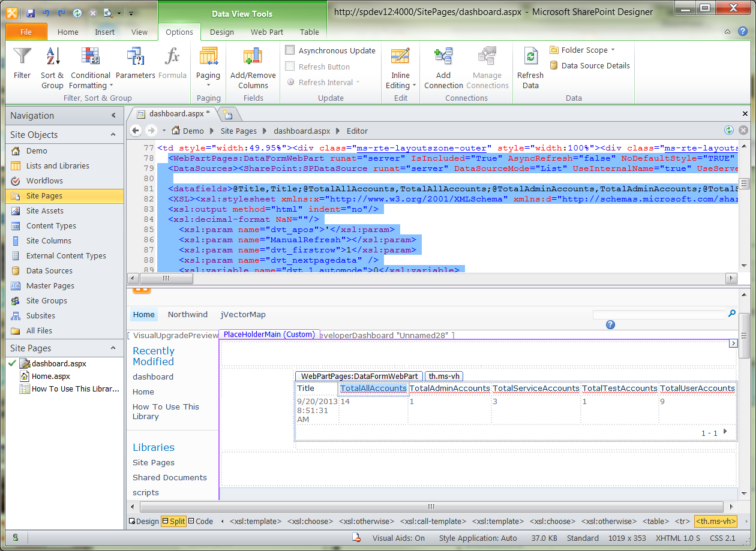
Task: Open the Filter tool in the ribbon
Action: tap(22, 64)
